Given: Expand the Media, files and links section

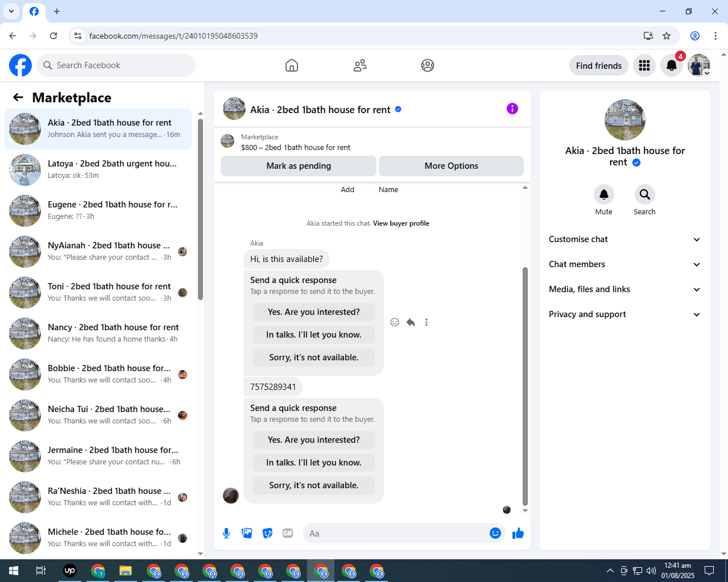Looking at the screenshot, I should coord(624,289).
